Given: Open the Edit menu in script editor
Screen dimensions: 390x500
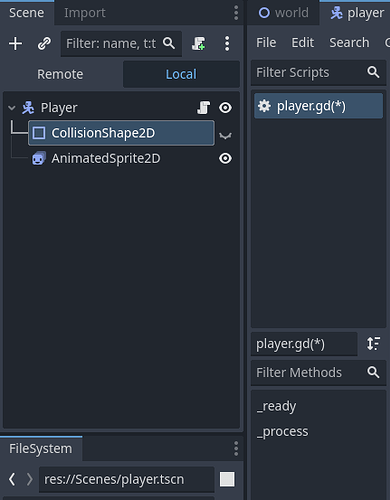Looking at the screenshot, I should [x=303, y=43].
